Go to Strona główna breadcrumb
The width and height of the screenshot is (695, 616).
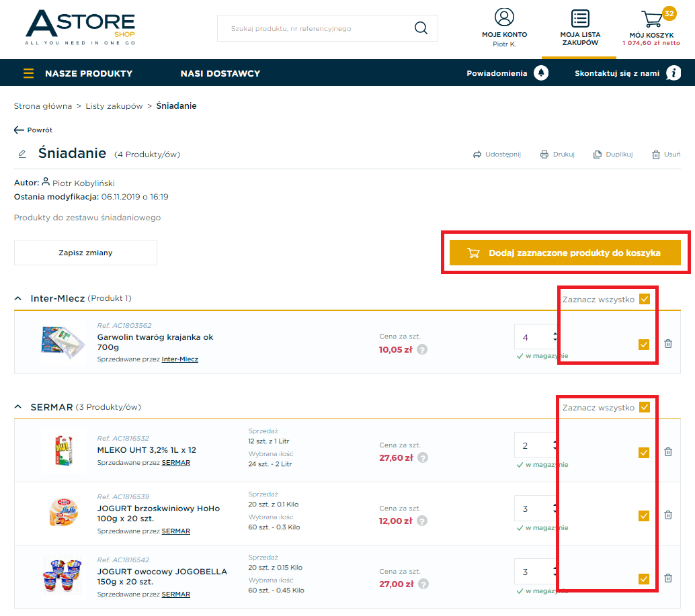click(42, 106)
